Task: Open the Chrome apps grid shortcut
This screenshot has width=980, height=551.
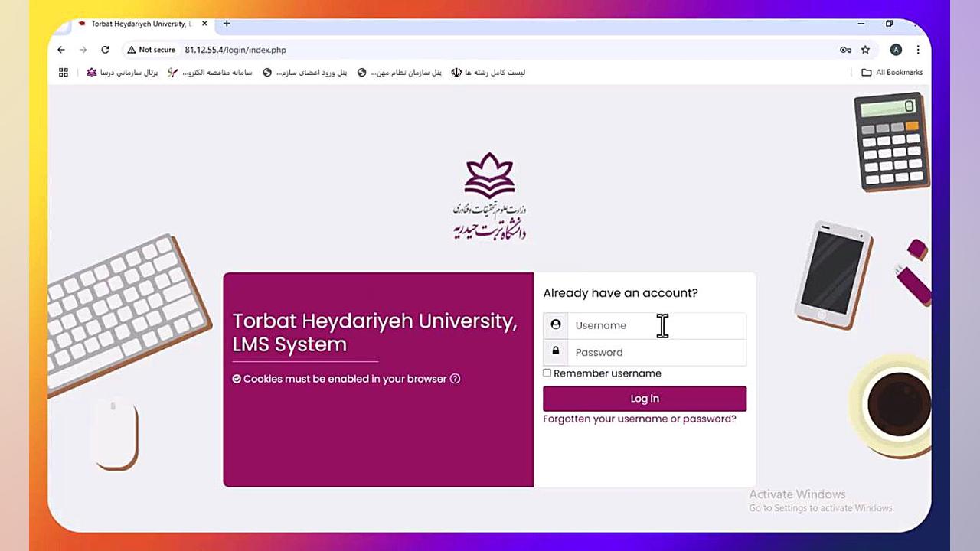Action: coord(64,73)
